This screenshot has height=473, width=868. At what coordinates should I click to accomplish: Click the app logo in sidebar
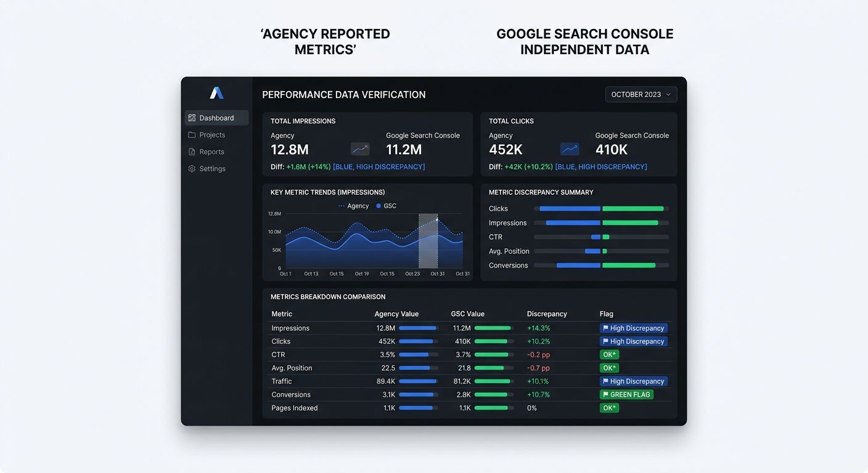coord(216,93)
